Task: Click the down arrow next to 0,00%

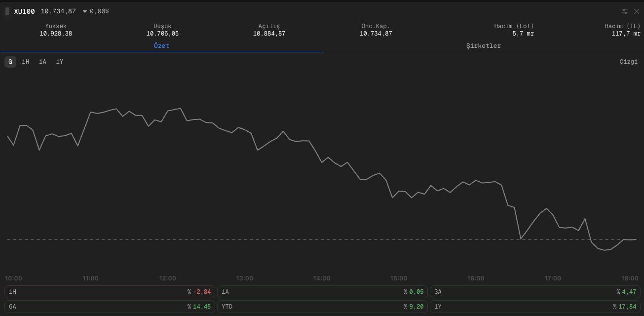Action: [x=85, y=11]
